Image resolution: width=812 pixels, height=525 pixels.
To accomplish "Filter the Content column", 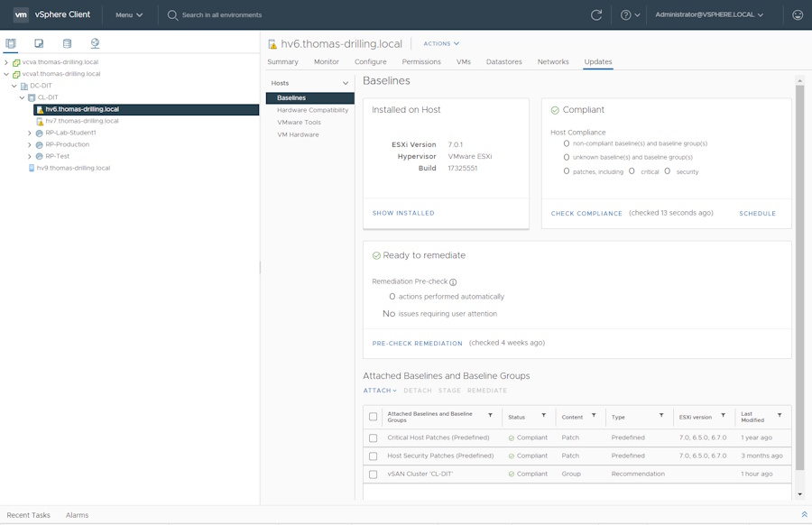I will 594,415.
